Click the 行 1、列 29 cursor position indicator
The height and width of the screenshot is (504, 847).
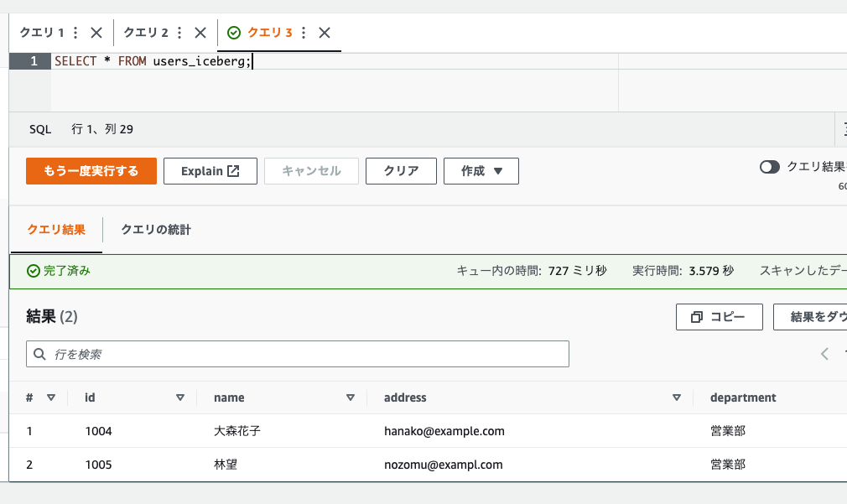[x=102, y=129]
